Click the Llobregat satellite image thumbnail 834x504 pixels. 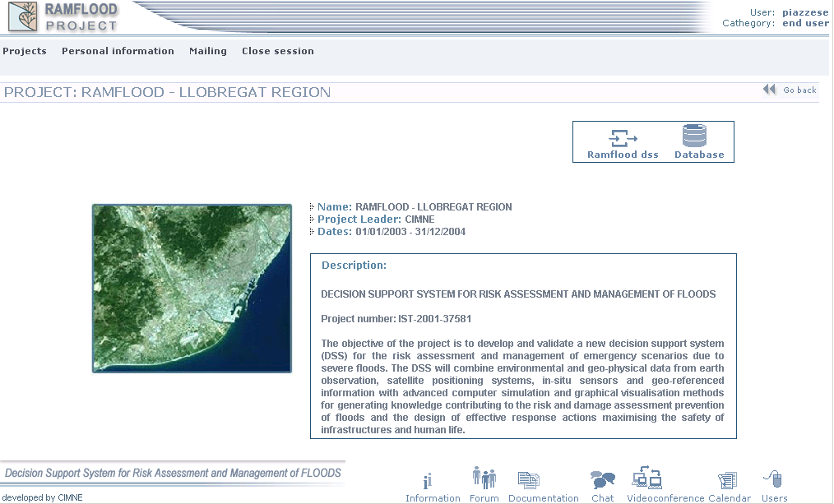pos(192,289)
